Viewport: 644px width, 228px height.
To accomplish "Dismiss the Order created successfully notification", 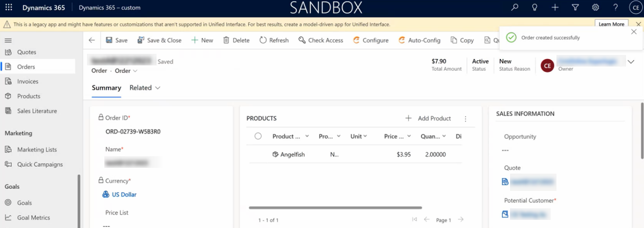I will tap(634, 32).
